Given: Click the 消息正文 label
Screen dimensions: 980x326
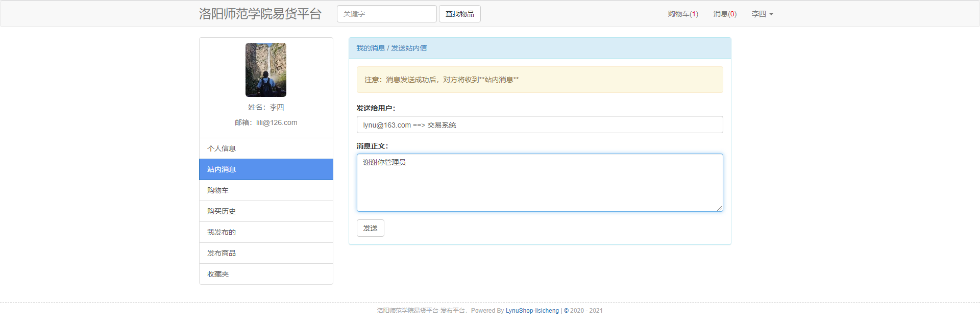Looking at the screenshot, I should coord(372,146).
